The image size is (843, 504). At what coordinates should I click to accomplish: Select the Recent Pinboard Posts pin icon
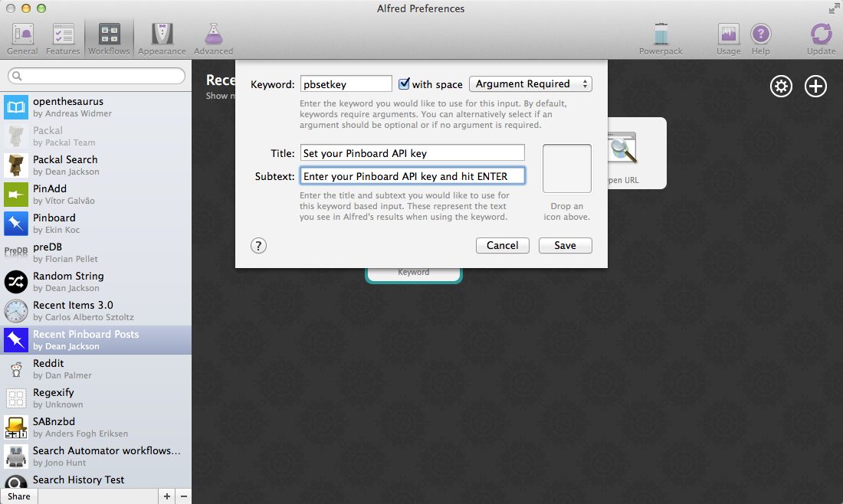click(x=15, y=339)
